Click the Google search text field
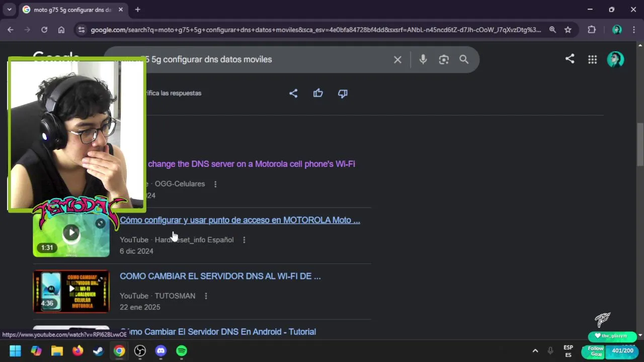 coord(267,59)
